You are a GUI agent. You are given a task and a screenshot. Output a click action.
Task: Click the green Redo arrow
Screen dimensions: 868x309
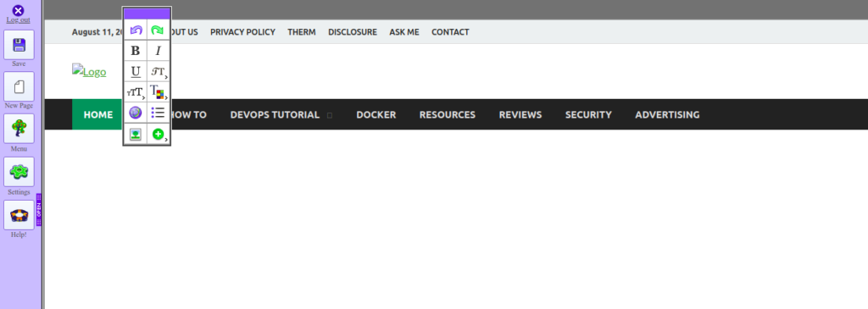coord(159,30)
